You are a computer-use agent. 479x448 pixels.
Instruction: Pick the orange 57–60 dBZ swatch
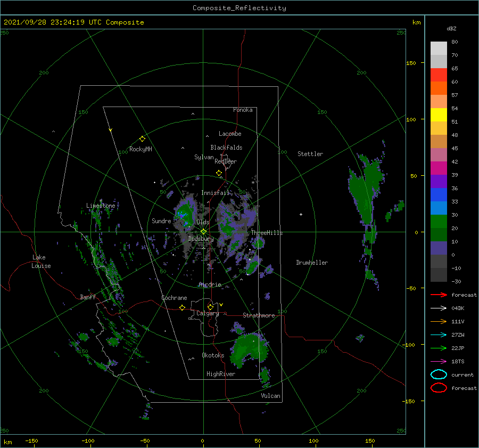(x=439, y=88)
